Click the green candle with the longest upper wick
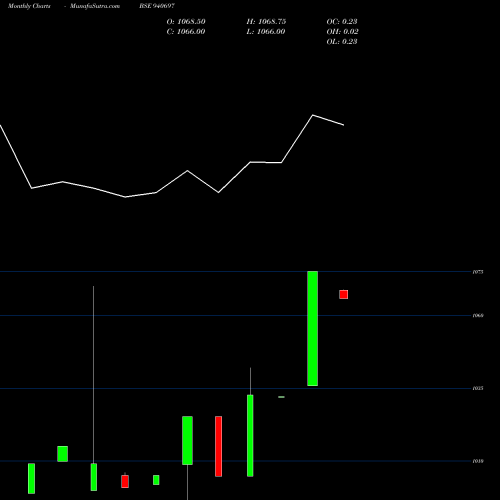500x500 pixels. (94, 477)
